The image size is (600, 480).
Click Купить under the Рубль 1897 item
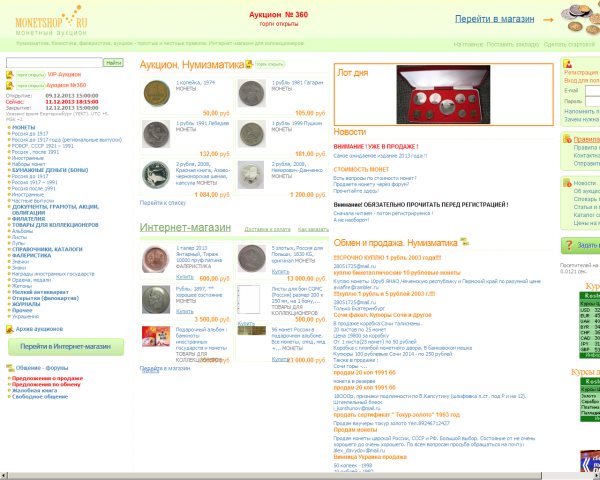[184, 312]
